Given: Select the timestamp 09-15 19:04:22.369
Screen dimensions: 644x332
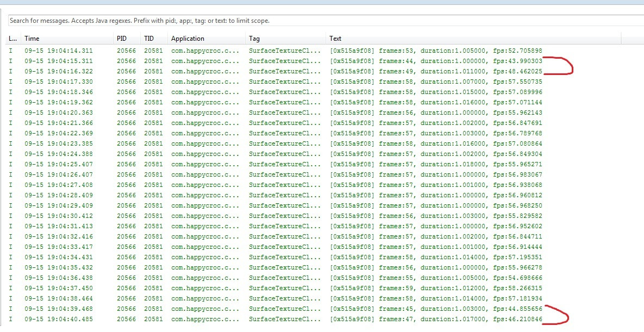Looking at the screenshot, I should click(x=58, y=133).
